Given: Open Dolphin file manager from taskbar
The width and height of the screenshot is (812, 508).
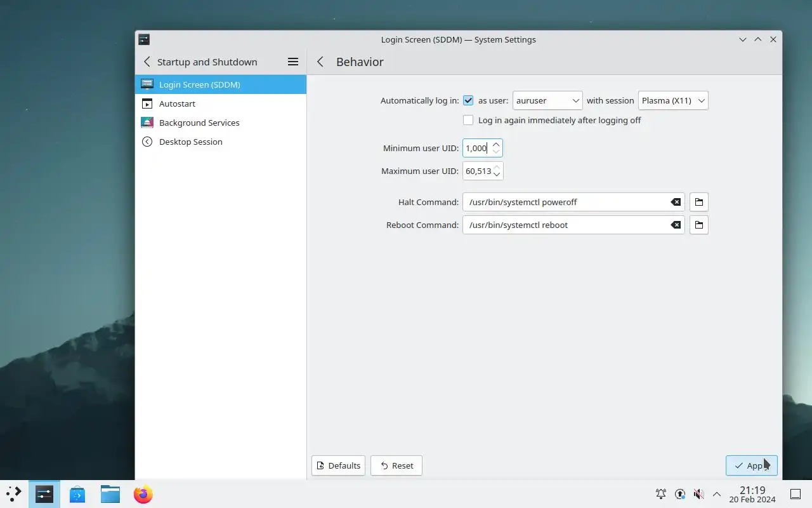Looking at the screenshot, I should pos(110,494).
